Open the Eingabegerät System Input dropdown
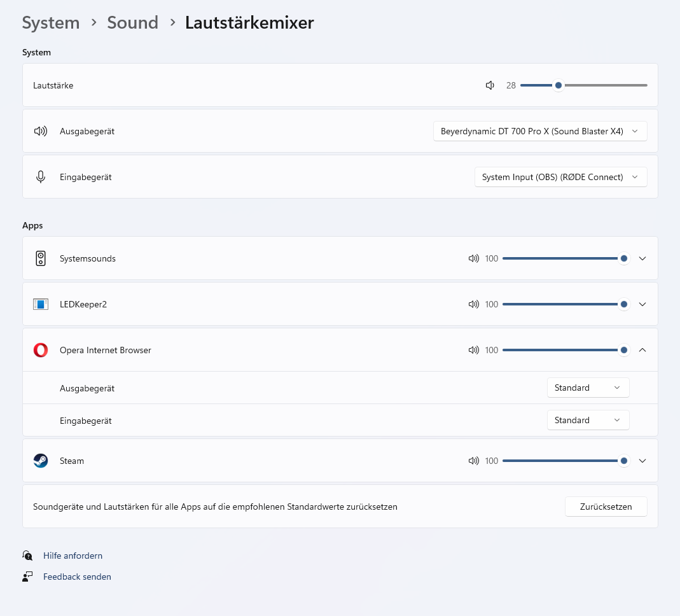This screenshot has height=616, width=680. click(561, 177)
